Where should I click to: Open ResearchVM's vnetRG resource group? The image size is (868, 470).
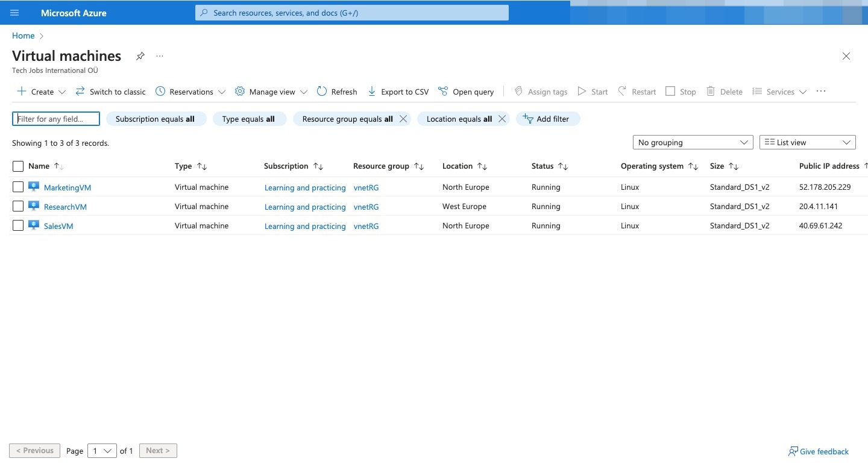tap(366, 207)
